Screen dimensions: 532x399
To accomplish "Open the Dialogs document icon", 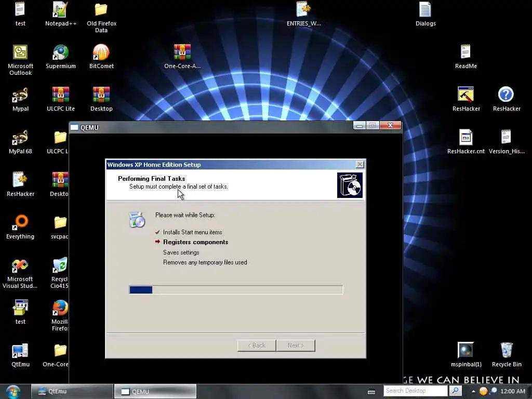I will point(425,14).
